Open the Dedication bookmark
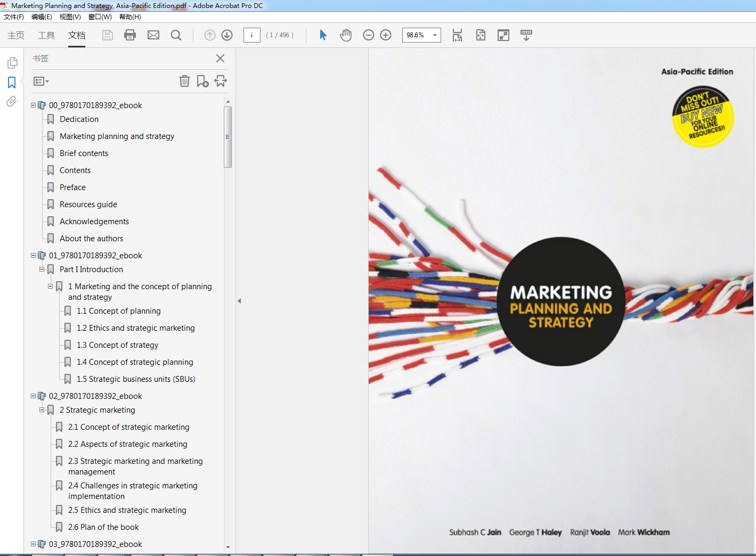 (x=79, y=119)
